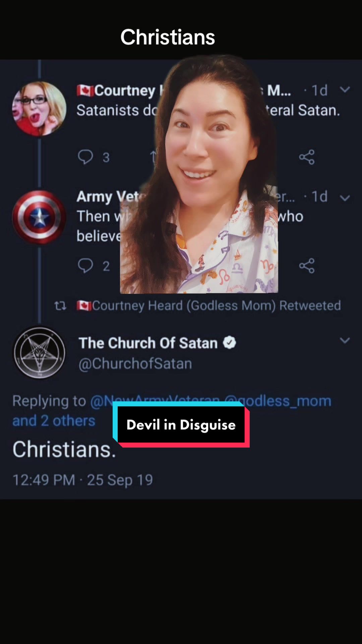
Task: Open the @godless_mom mention link
Action: coord(288,401)
